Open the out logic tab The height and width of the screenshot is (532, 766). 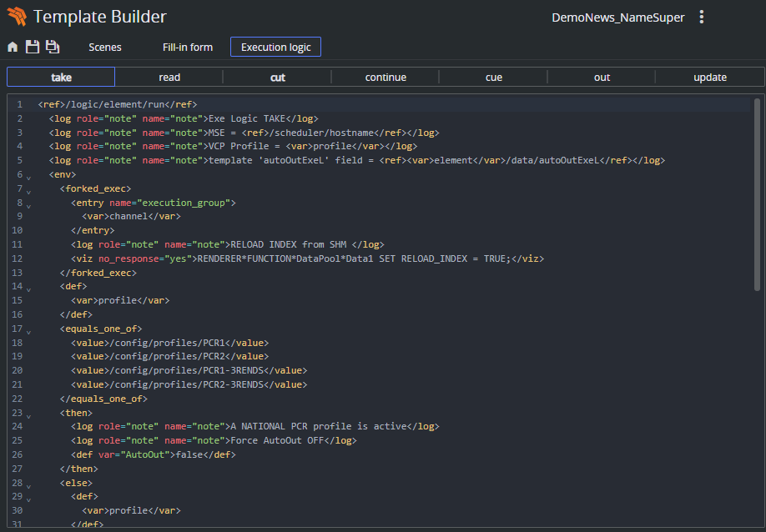602,78
